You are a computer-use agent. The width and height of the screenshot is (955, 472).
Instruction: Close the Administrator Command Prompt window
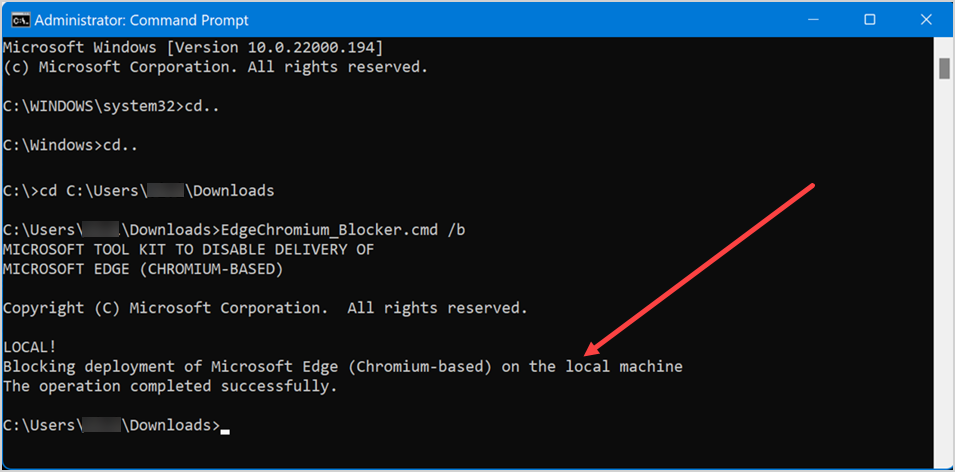point(926,20)
